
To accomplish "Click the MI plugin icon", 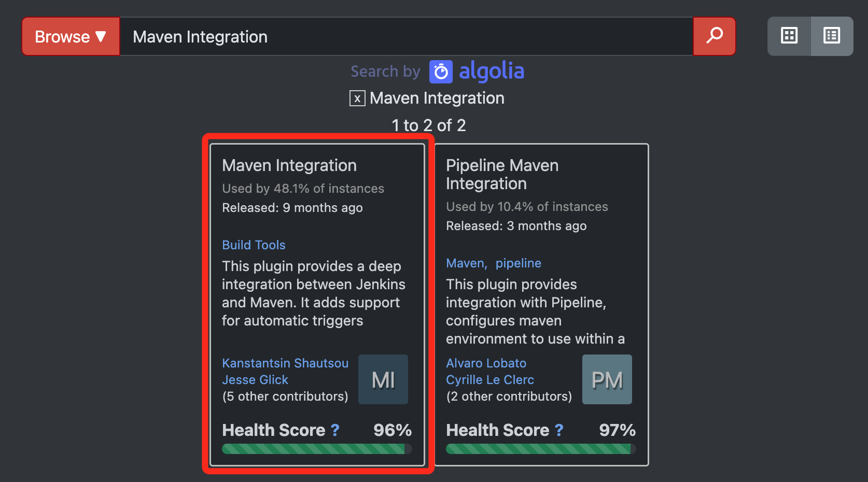I will pyautogui.click(x=383, y=379).
